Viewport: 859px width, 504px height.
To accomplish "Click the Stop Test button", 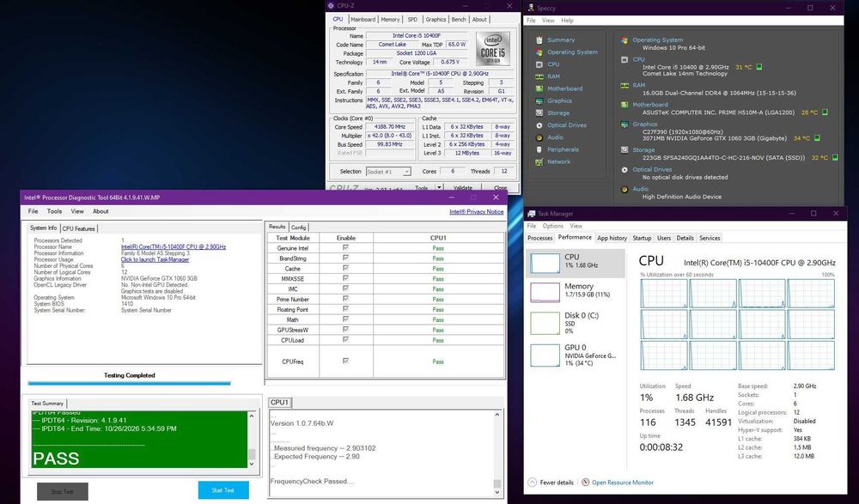I will click(x=63, y=491).
